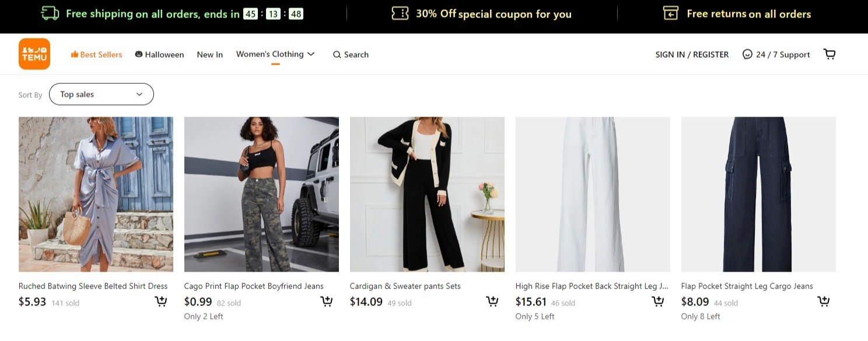Viewport: 868px width, 341px height.
Task: Open the shopping cart icon in header
Action: 829,54
